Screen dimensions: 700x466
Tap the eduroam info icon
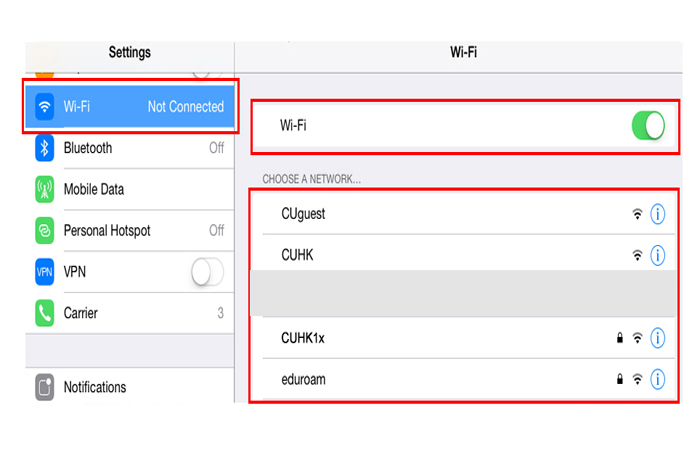pyautogui.click(x=657, y=379)
